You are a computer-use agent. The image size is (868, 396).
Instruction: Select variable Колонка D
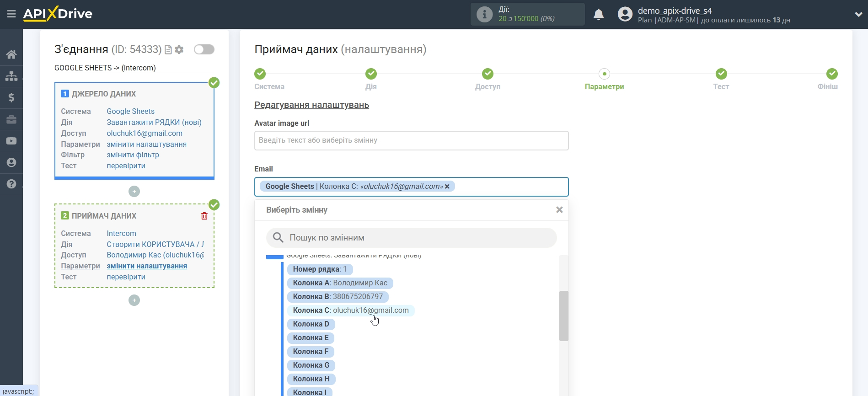(311, 324)
